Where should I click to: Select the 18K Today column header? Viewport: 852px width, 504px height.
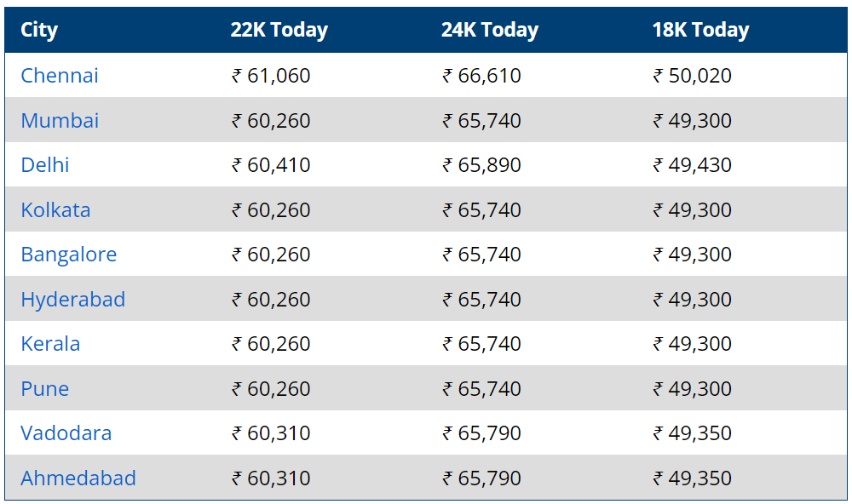coord(700,30)
